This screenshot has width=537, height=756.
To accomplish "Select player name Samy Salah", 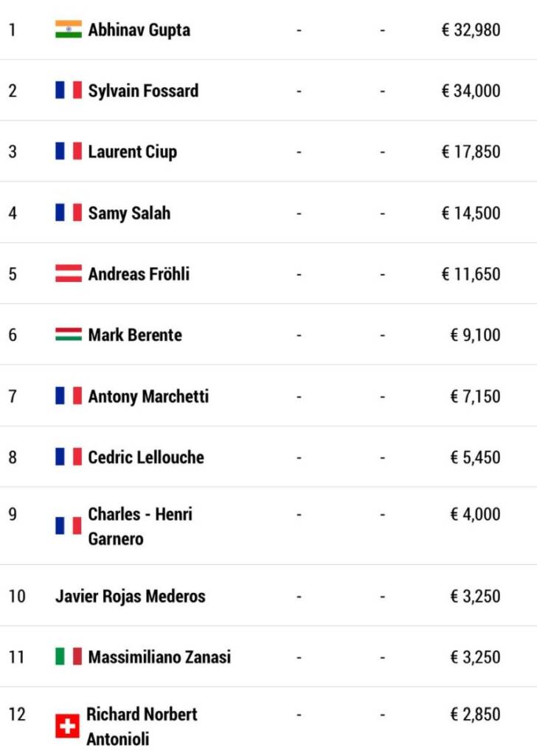I will point(129,213).
